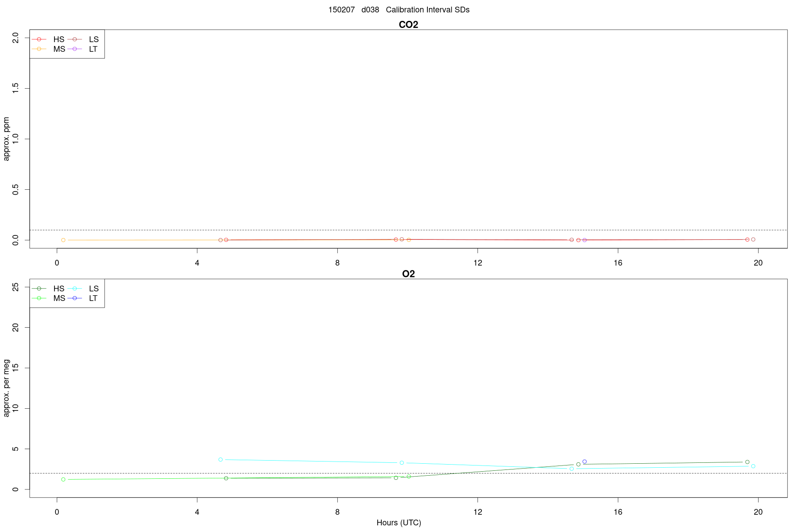This screenshot has width=798, height=532.
Task: Select the 2.0 tick on CO2 y-axis
Action: 16,38
